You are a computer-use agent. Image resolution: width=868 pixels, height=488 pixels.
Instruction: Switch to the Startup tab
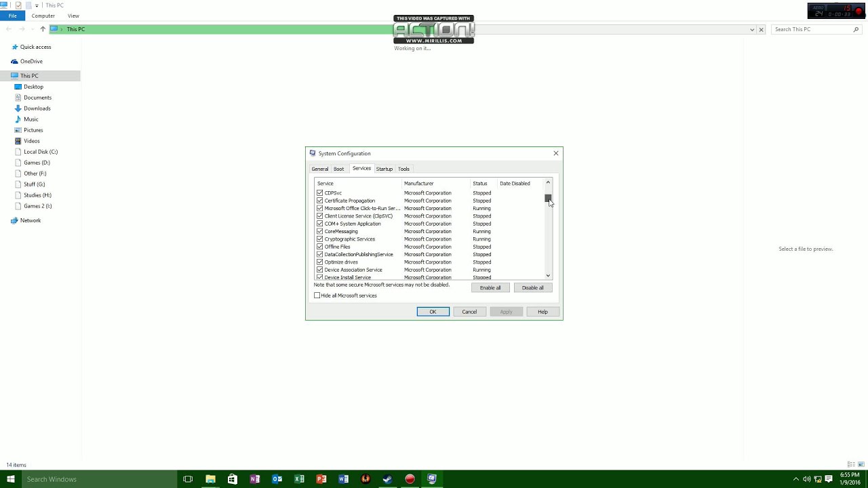click(384, 169)
